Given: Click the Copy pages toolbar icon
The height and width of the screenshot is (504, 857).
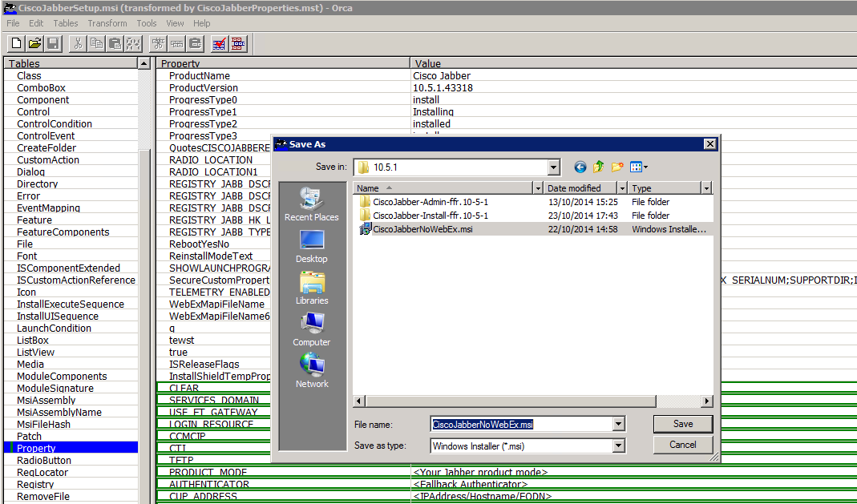Looking at the screenshot, I should pos(96,44).
